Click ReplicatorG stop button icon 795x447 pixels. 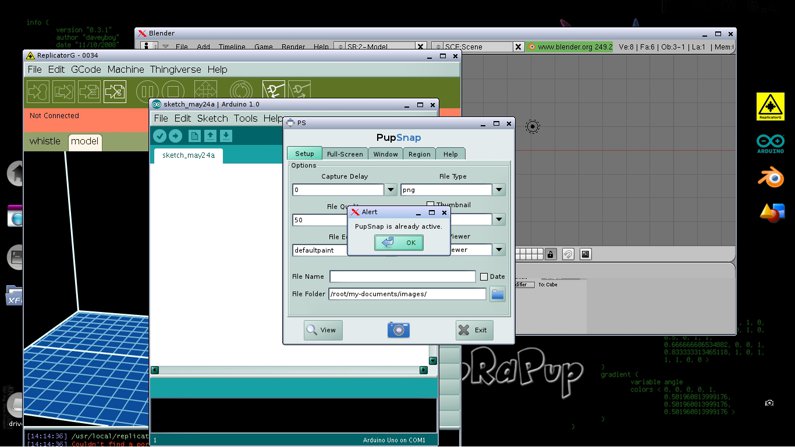click(x=173, y=91)
